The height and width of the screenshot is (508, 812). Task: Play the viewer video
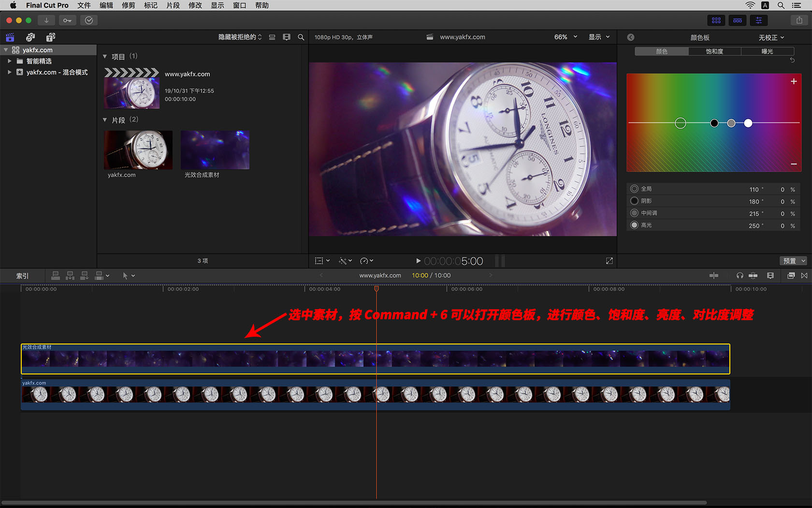(x=418, y=261)
